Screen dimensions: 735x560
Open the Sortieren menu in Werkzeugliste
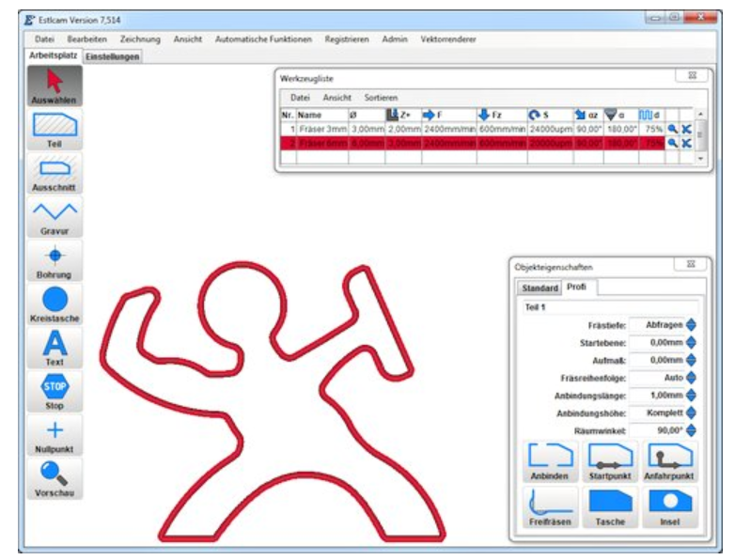381,97
